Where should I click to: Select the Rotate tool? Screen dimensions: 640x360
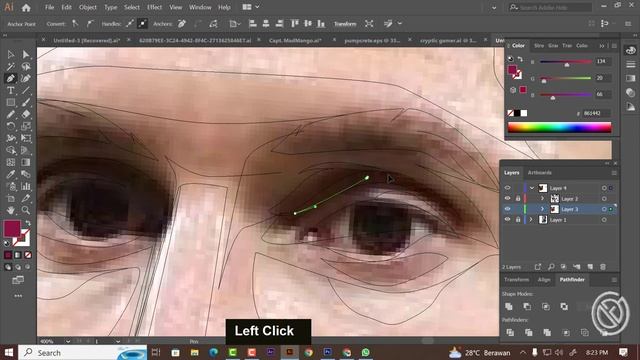click(x=11, y=126)
